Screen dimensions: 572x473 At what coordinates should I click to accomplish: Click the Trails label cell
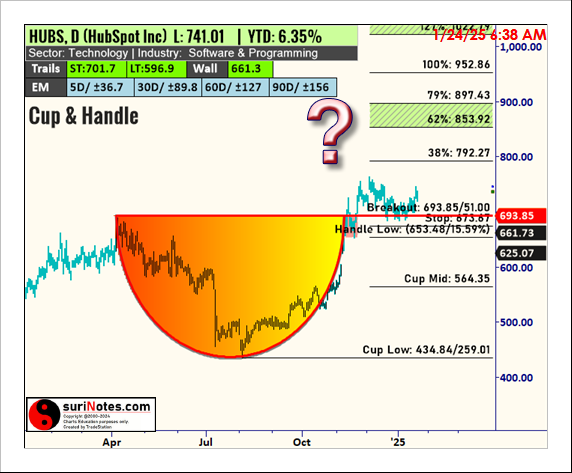point(46,69)
